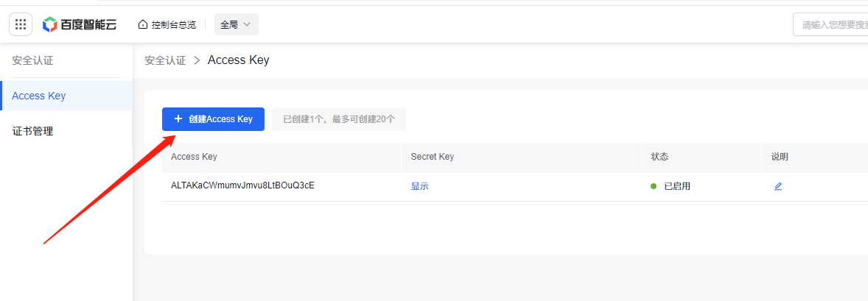Click 显示 to reveal the Secret Key
The image size is (868, 301).
[419, 186]
